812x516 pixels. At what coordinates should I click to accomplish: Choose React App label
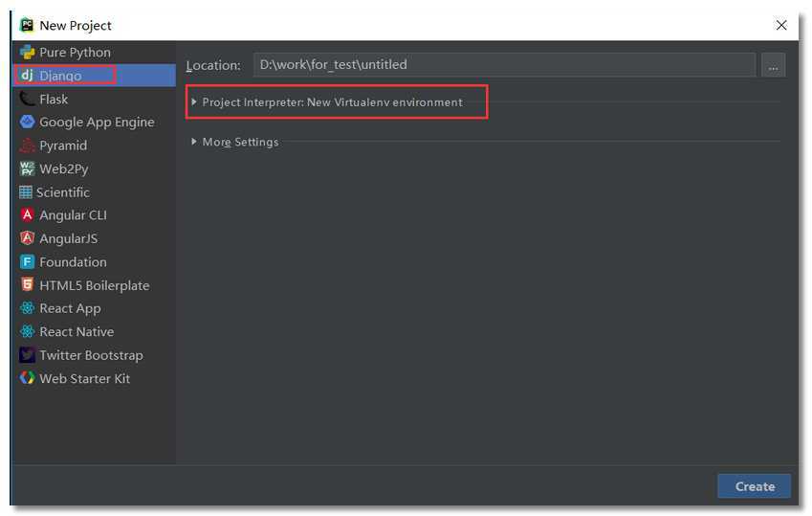(70, 308)
